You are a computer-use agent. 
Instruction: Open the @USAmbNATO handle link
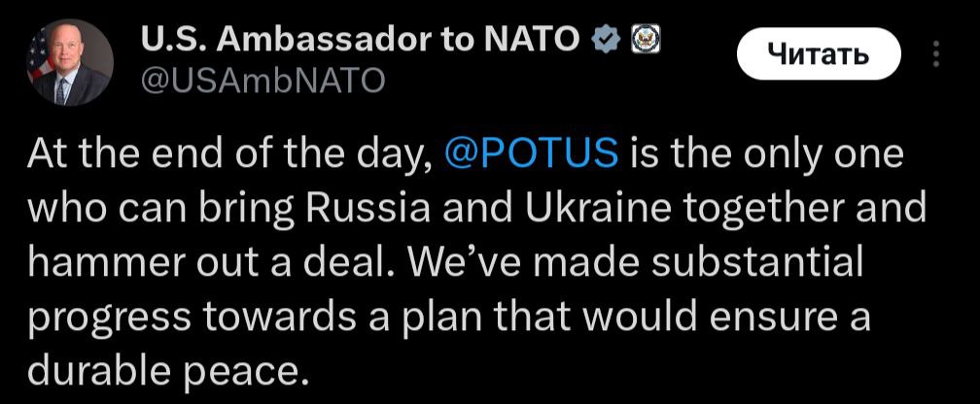pos(262,81)
